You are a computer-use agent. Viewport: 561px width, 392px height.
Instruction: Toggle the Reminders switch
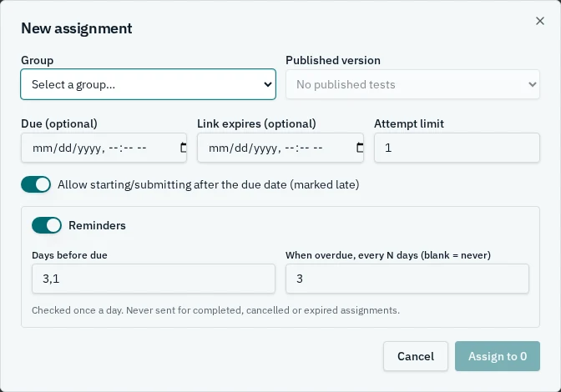pyautogui.click(x=47, y=225)
